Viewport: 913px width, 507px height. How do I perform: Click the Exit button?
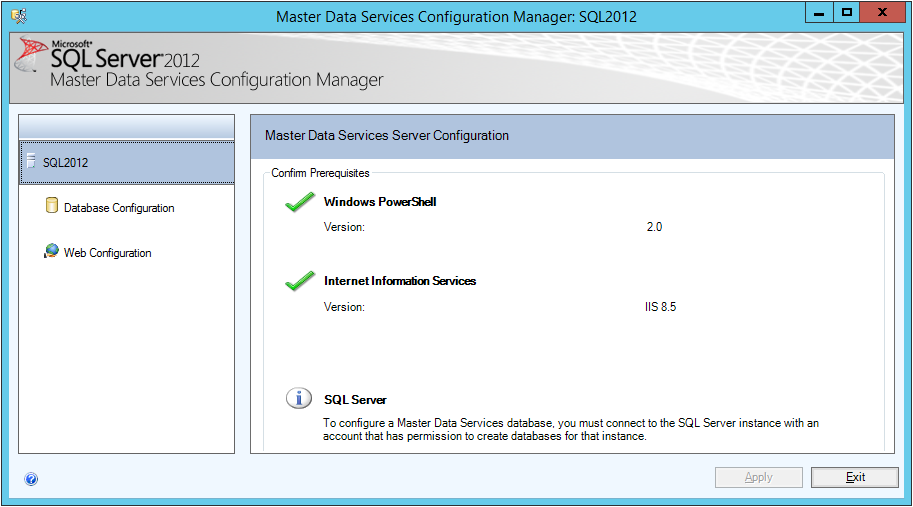click(x=855, y=477)
